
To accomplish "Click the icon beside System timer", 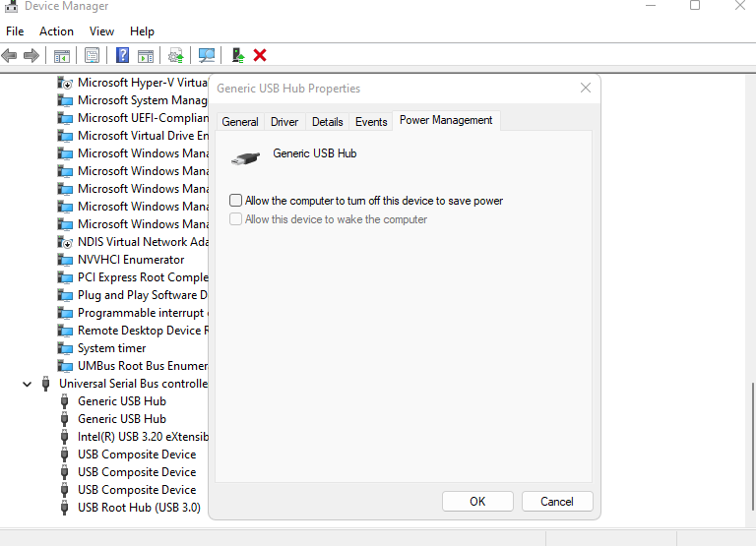I will [x=65, y=348].
